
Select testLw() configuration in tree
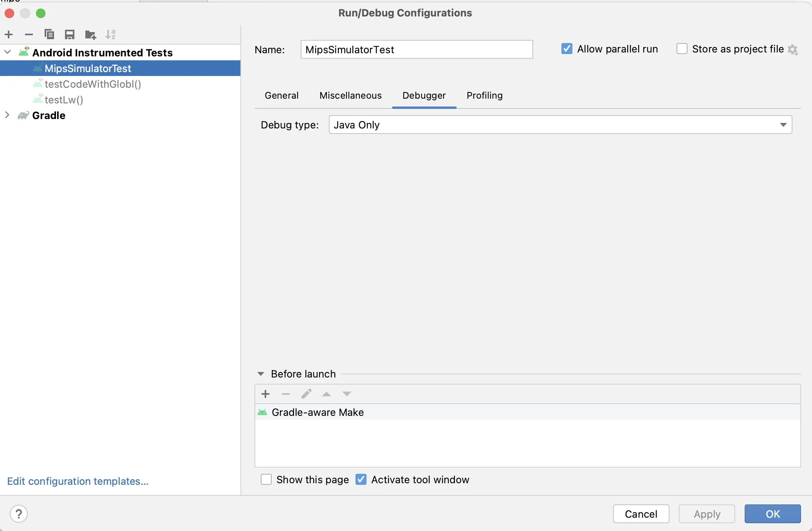pyautogui.click(x=64, y=100)
